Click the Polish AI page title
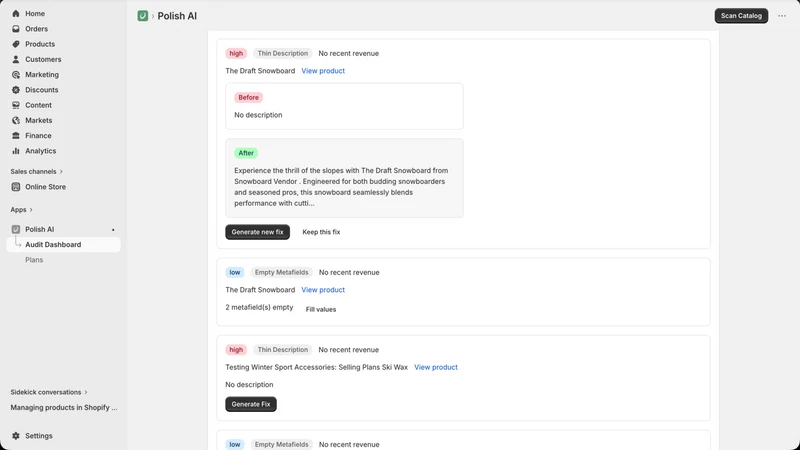Screen dimensions: 800x450 coord(177,16)
